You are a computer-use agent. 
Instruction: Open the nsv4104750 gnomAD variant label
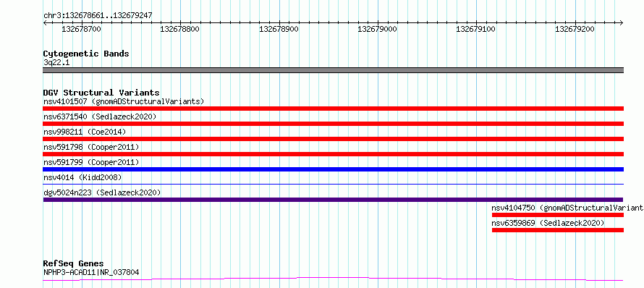coord(567,208)
